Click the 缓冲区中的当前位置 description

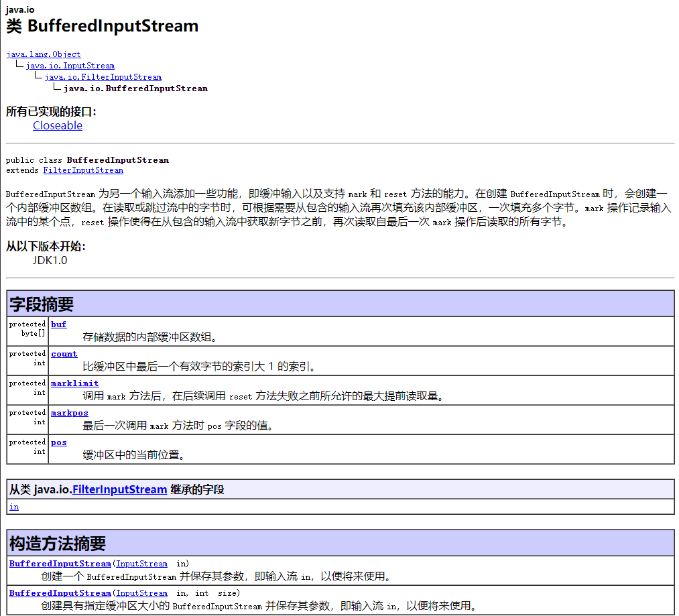(133, 455)
